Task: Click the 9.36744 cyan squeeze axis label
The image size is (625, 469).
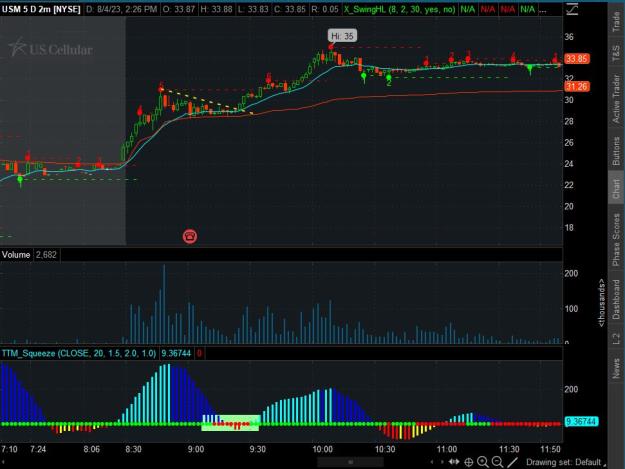Action: point(581,421)
